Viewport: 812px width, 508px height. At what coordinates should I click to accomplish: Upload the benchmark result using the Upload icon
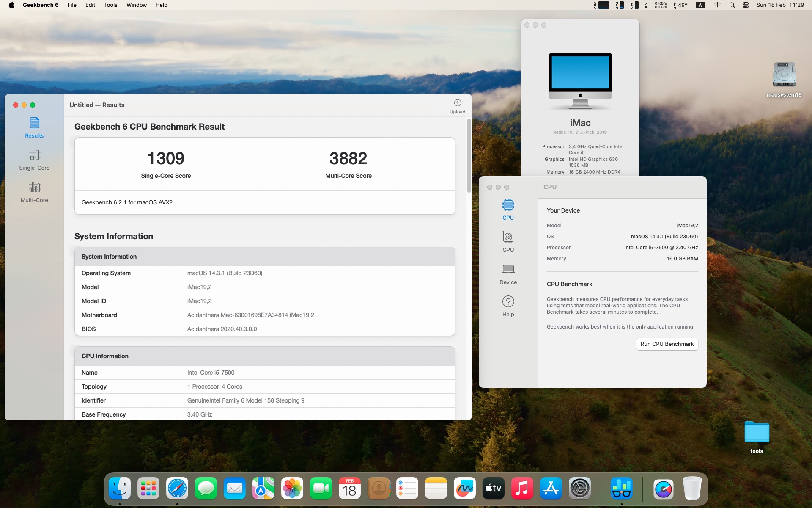coord(457,105)
